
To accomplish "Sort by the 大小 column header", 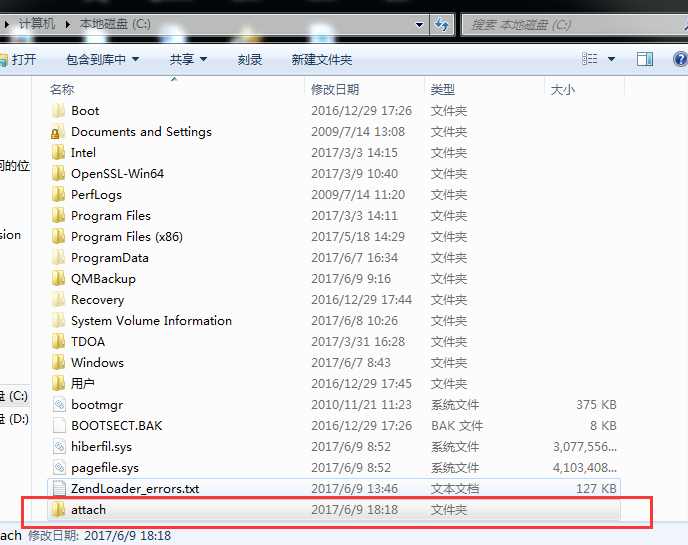I will point(563,90).
